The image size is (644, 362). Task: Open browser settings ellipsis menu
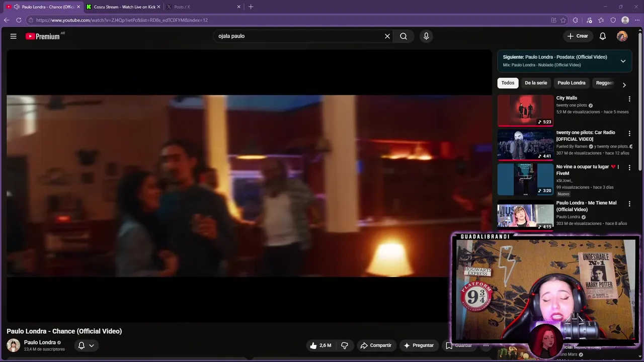637,20
